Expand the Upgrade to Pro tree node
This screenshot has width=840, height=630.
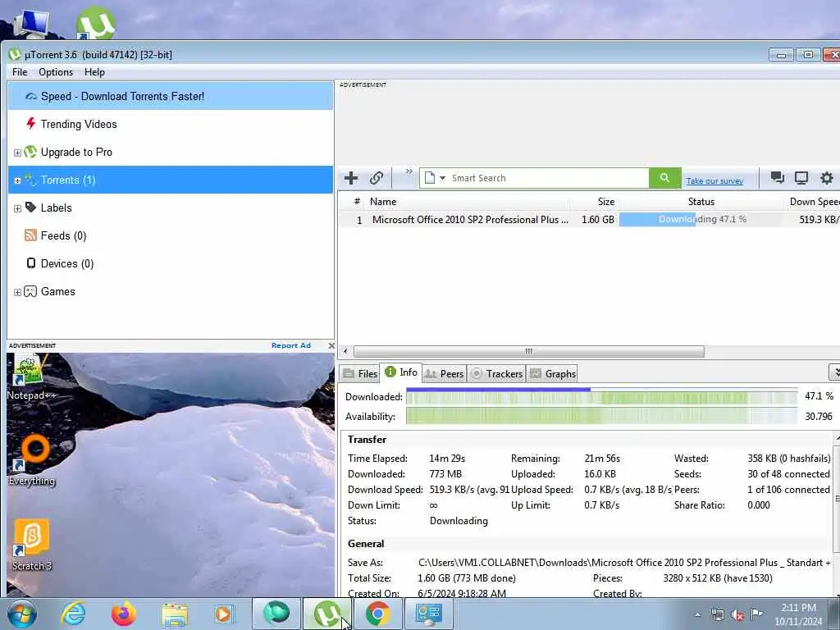(x=18, y=153)
